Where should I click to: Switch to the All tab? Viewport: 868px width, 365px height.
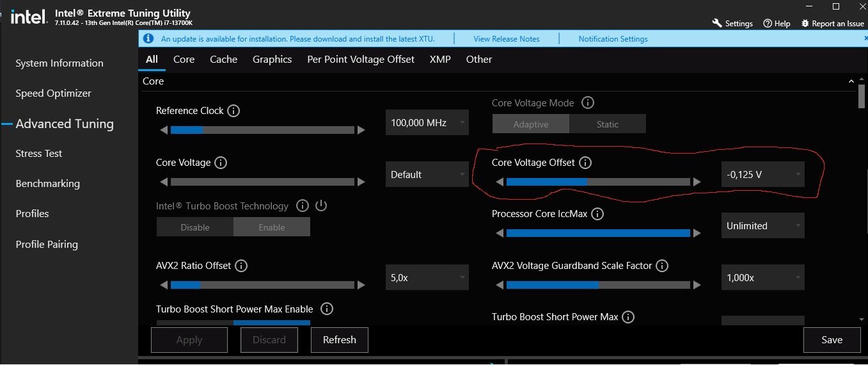point(152,60)
